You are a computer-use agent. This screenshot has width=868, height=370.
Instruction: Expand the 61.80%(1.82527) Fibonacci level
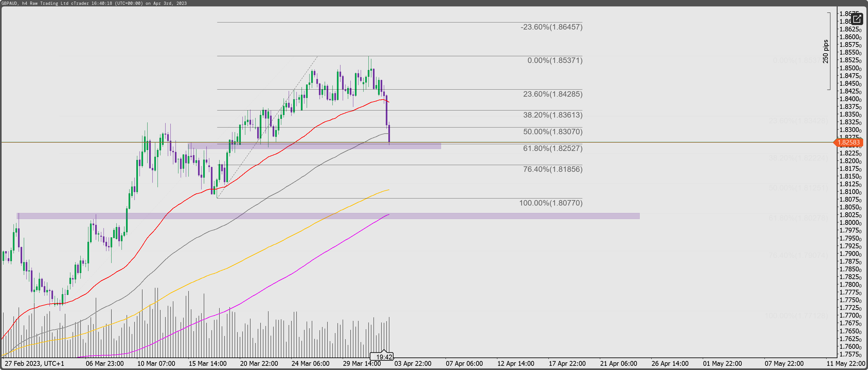(x=553, y=148)
